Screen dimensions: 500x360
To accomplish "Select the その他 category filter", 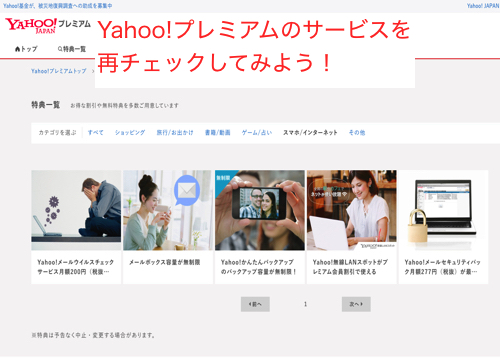I will (357, 132).
